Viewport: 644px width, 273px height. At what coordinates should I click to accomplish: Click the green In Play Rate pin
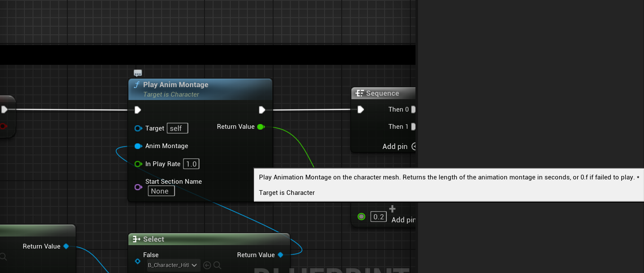point(138,164)
